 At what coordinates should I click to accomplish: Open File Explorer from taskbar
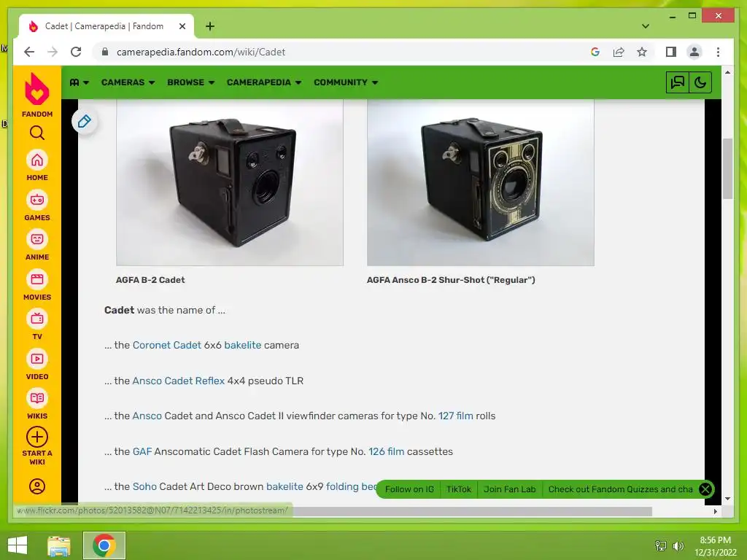point(59,545)
